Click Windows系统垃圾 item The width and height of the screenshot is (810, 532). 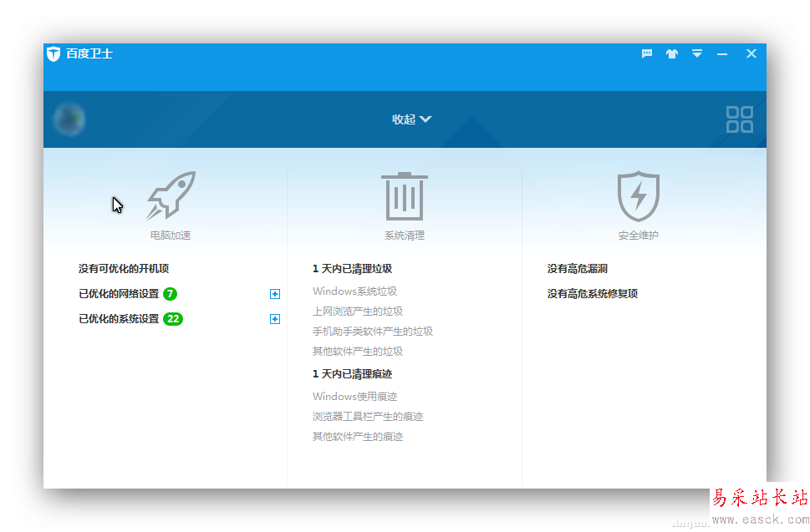pos(355,291)
